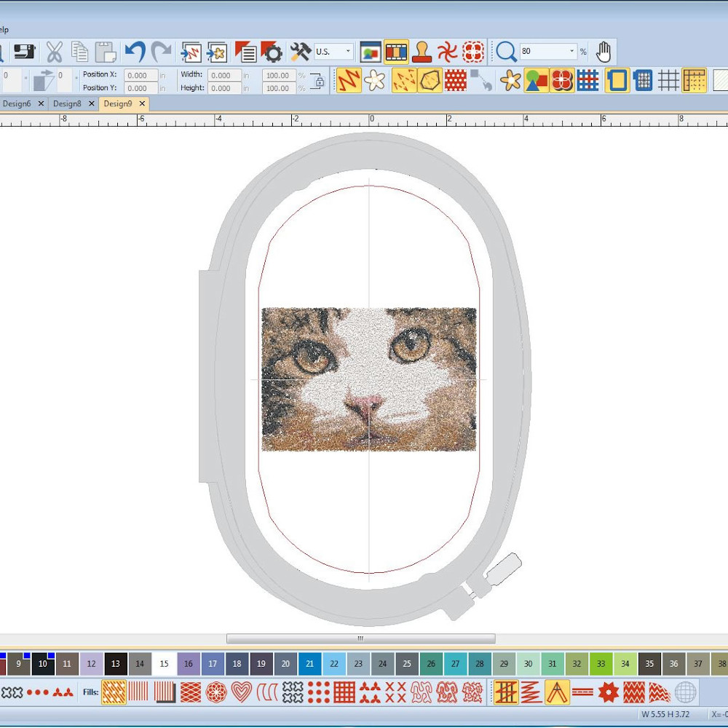Select the hand pan tool
The height and width of the screenshot is (728, 728).
pyautogui.click(x=603, y=52)
